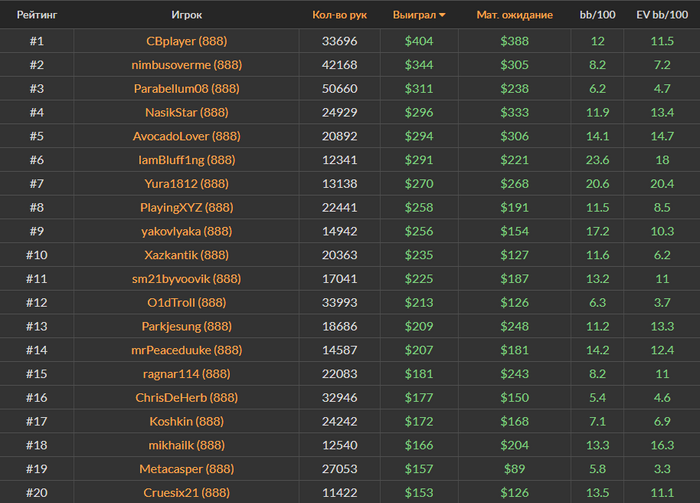
Task: Click the bb/100 column header
Action: 597,16
